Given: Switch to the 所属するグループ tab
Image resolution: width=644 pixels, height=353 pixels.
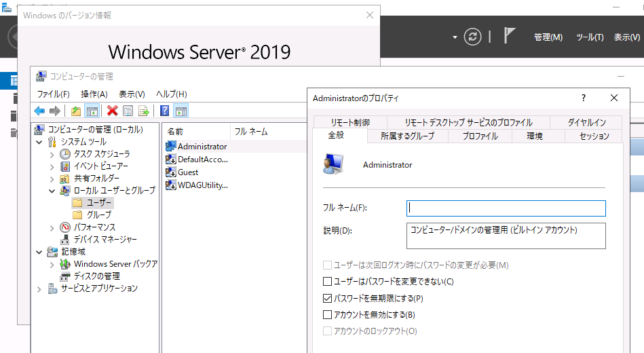Looking at the screenshot, I should (x=407, y=136).
